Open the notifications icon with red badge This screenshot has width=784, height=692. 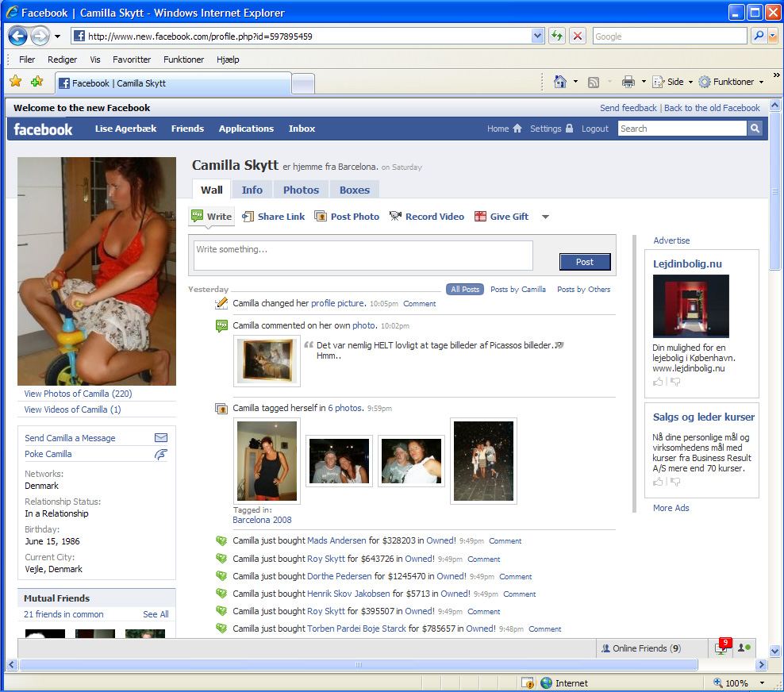[x=722, y=648]
